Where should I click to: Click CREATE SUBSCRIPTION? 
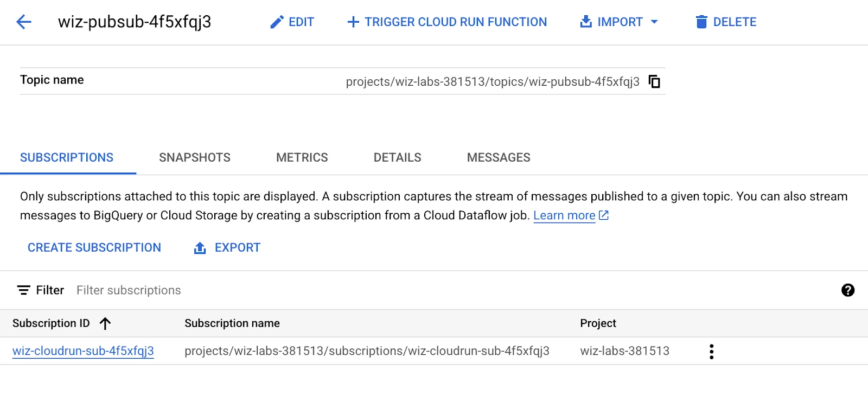[94, 247]
